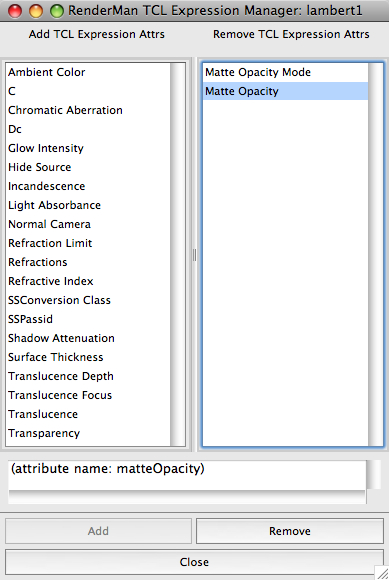This screenshot has height=580, width=389.
Task: Pick SSConversion Class in the list
Action: pos(89,300)
